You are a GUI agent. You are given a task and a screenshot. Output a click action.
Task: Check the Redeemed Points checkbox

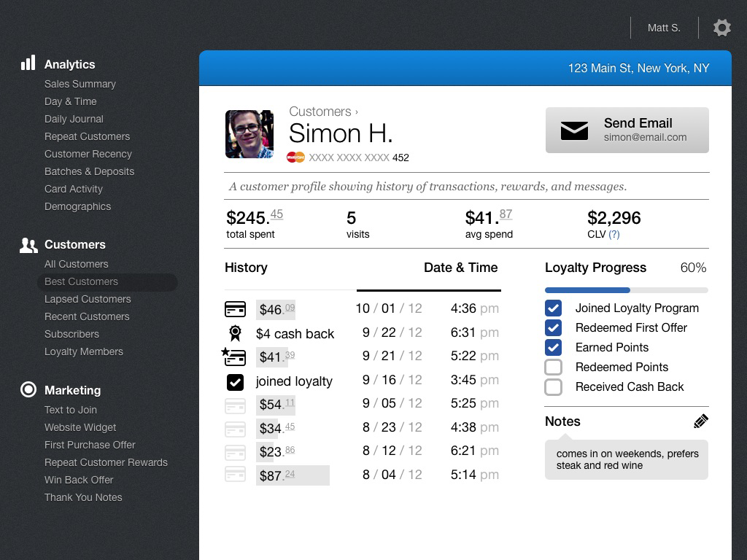point(553,367)
